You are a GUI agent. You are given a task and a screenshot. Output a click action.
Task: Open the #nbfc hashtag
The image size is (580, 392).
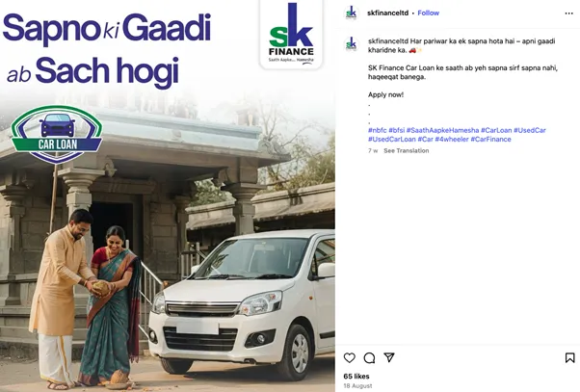[377, 130]
